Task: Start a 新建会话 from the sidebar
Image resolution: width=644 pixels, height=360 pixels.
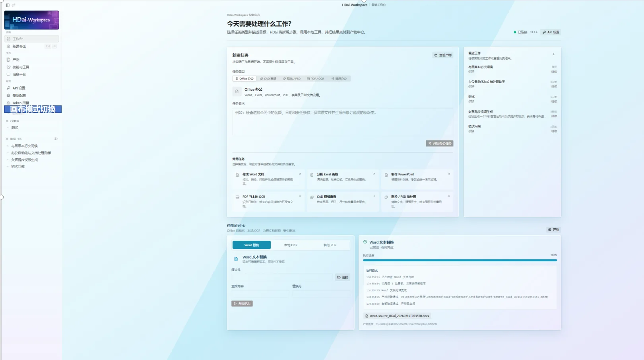Action: click(31, 47)
